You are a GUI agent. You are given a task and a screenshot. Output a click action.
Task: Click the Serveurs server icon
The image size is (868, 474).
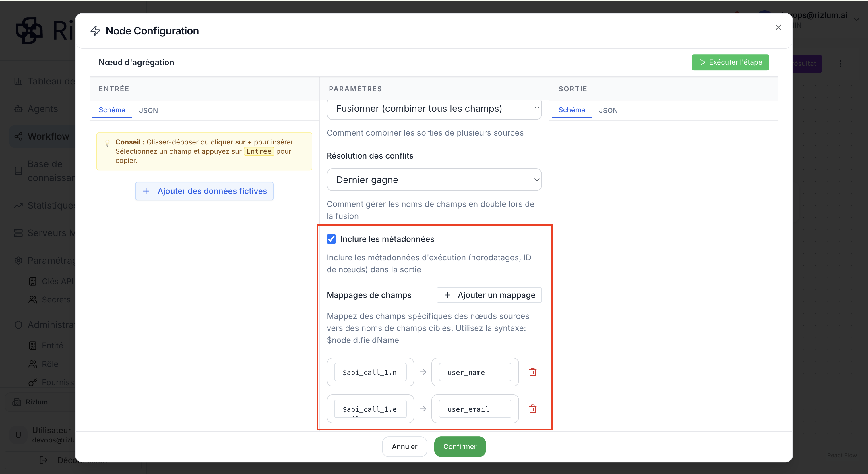point(18,233)
